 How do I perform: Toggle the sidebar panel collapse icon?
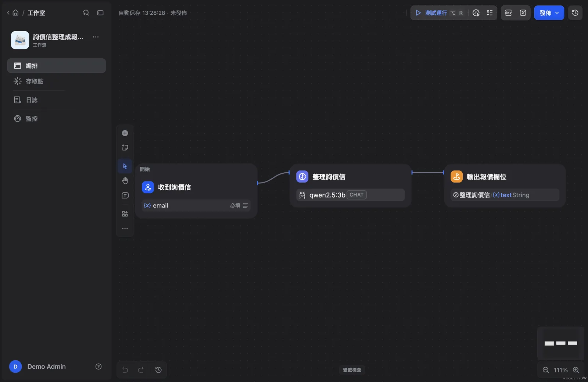pyautogui.click(x=100, y=13)
